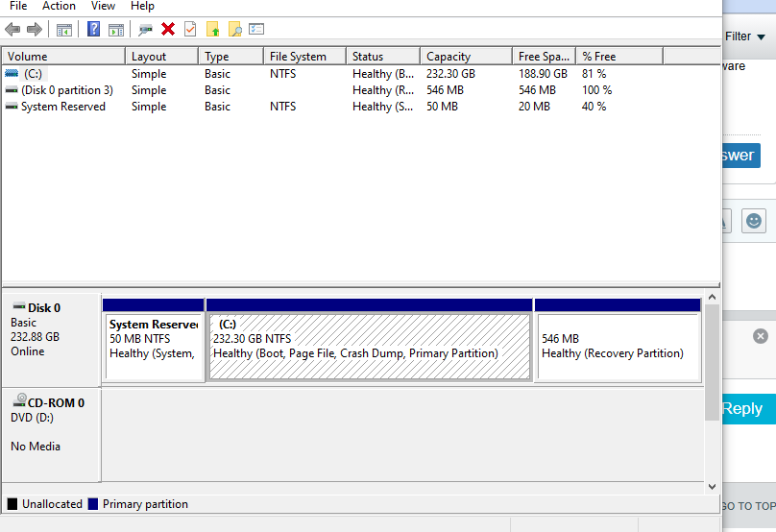Open the Help menu

click(142, 6)
